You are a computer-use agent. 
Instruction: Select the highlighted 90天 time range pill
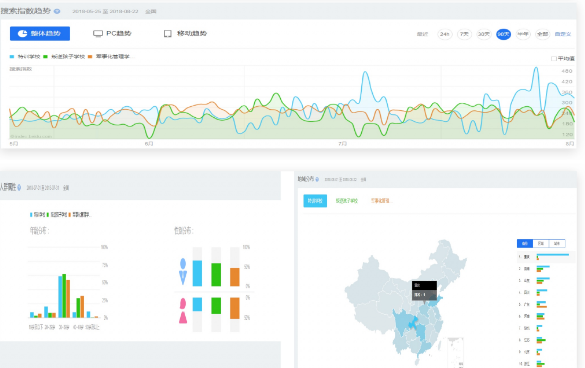503,34
